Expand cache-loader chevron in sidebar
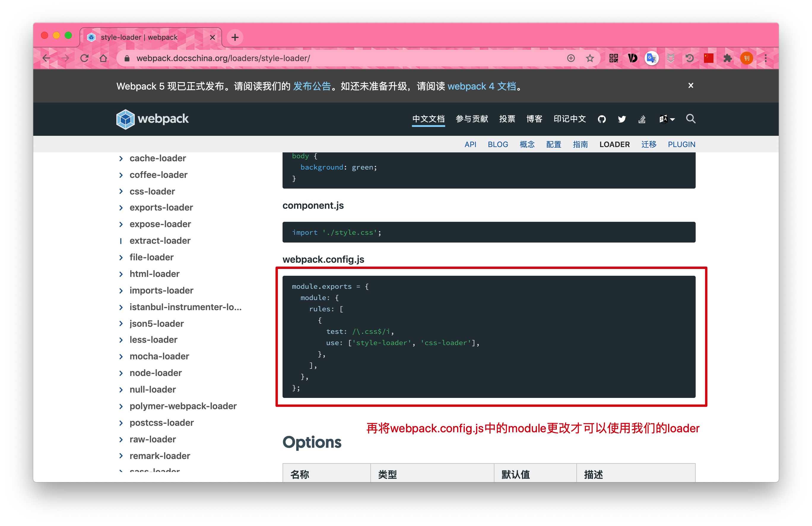Screen dimensions: 812x526 [121, 159]
